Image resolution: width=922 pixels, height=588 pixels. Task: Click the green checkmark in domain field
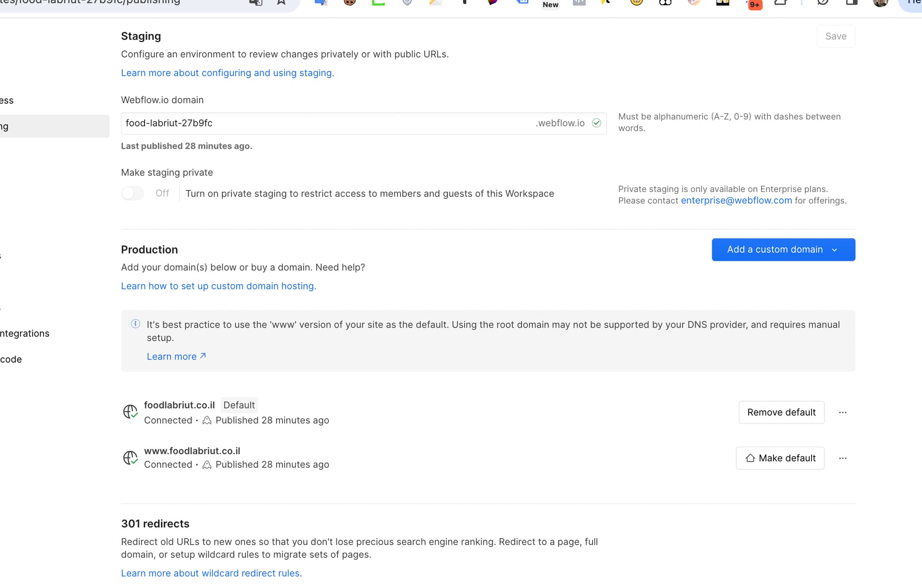[596, 123]
